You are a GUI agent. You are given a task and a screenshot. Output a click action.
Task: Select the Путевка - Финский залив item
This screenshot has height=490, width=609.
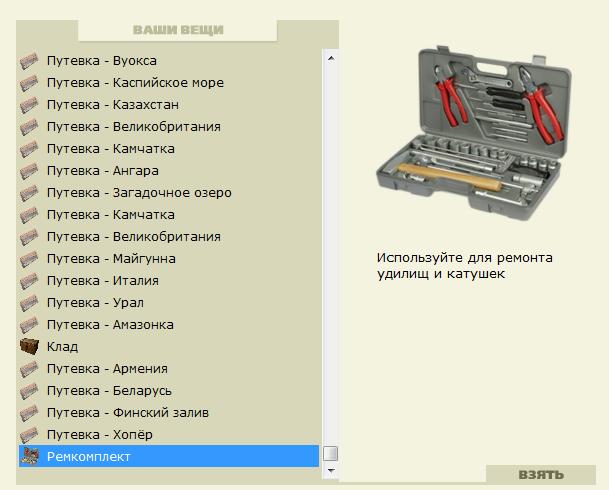click(169, 413)
